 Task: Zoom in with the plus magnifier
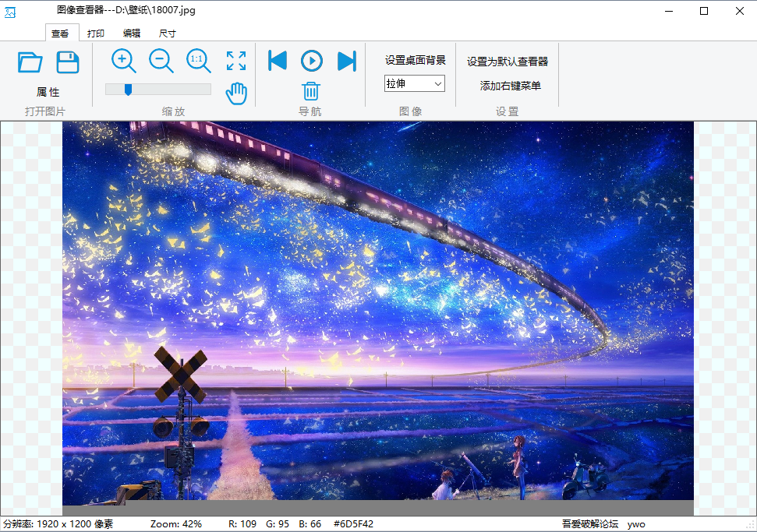(124, 61)
